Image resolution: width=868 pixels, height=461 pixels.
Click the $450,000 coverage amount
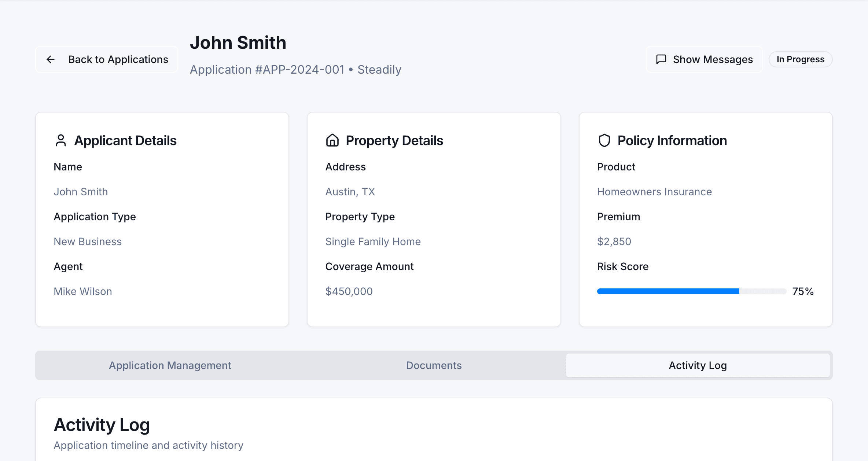click(349, 291)
